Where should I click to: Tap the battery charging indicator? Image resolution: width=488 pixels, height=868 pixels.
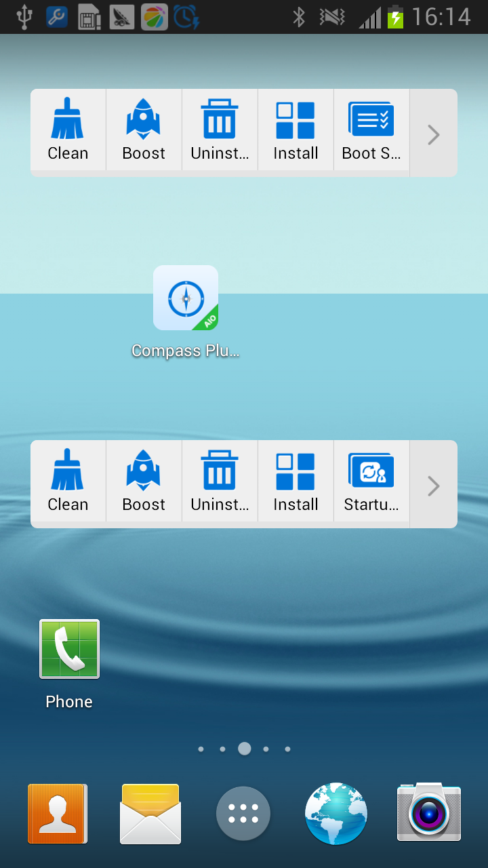(x=395, y=17)
